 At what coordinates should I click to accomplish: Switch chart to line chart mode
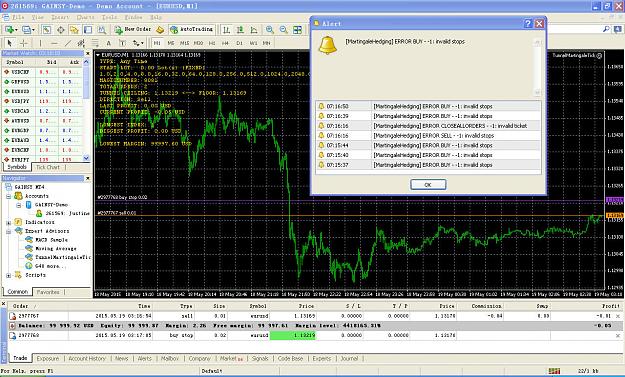click(254, 29)
